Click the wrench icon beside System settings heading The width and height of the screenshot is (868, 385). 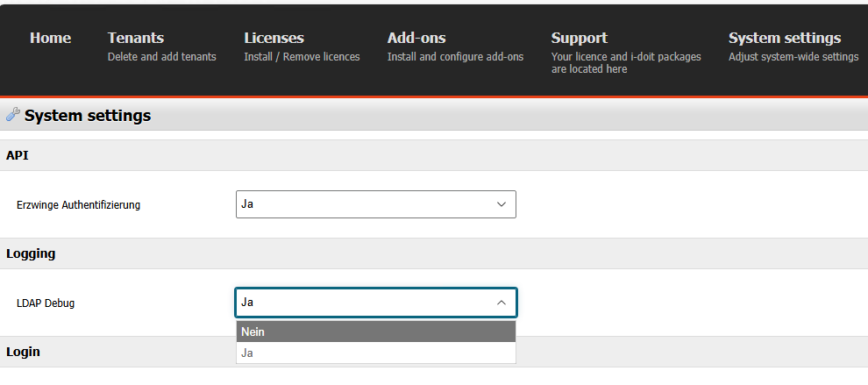[x=12, y=115]
